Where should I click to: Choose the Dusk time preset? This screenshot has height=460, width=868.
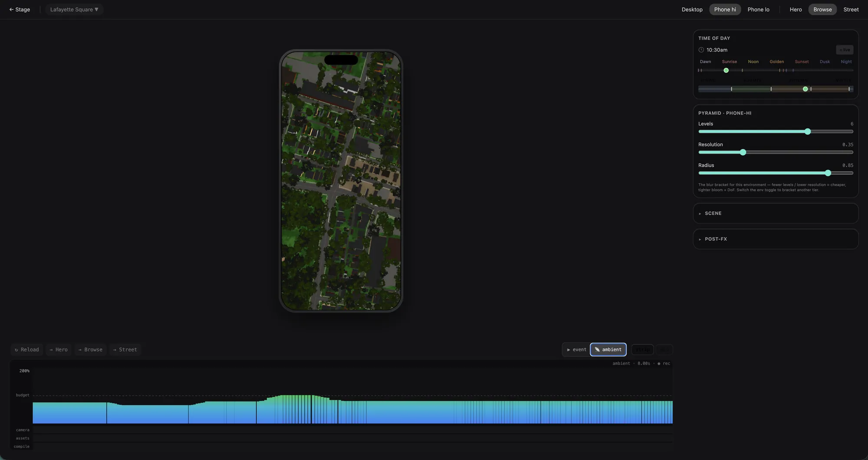[x=825, y=62]
